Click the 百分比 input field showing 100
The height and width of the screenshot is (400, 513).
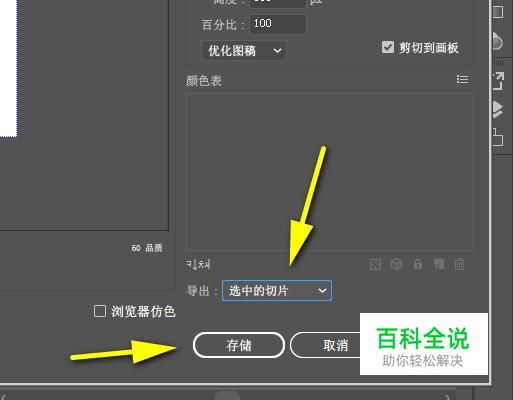[x=278, y=24]
